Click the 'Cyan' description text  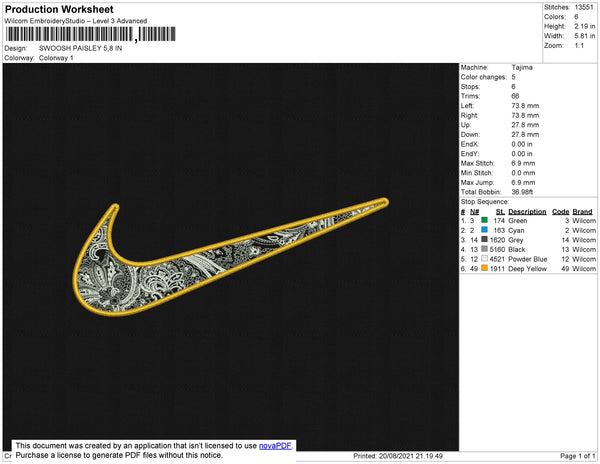(x=516, y=230)
